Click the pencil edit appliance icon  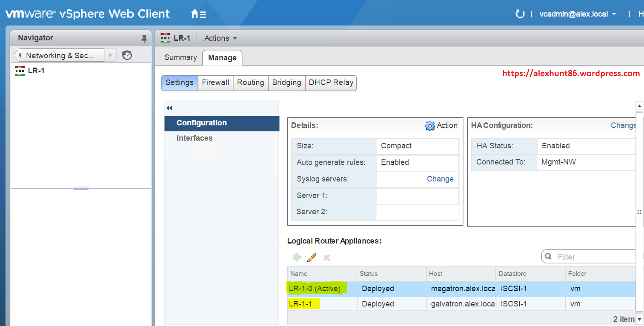(312, 257)
